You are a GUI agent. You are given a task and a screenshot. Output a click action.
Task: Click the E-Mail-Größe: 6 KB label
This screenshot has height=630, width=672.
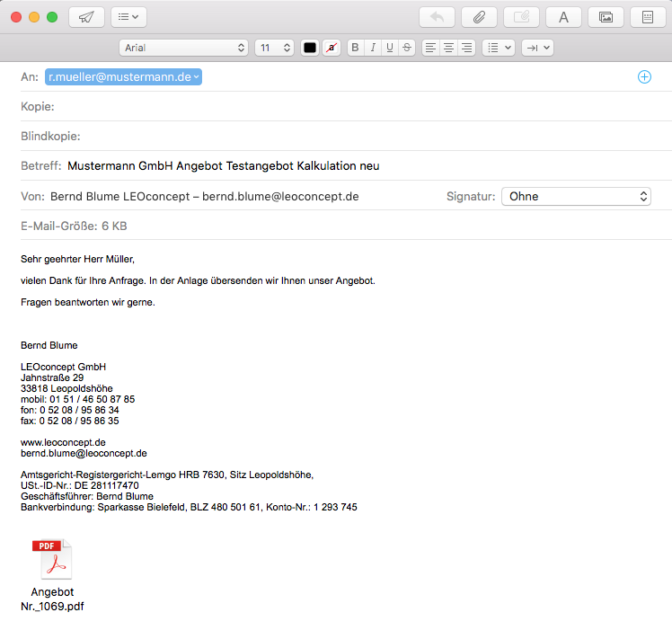(x=74, y=226)
